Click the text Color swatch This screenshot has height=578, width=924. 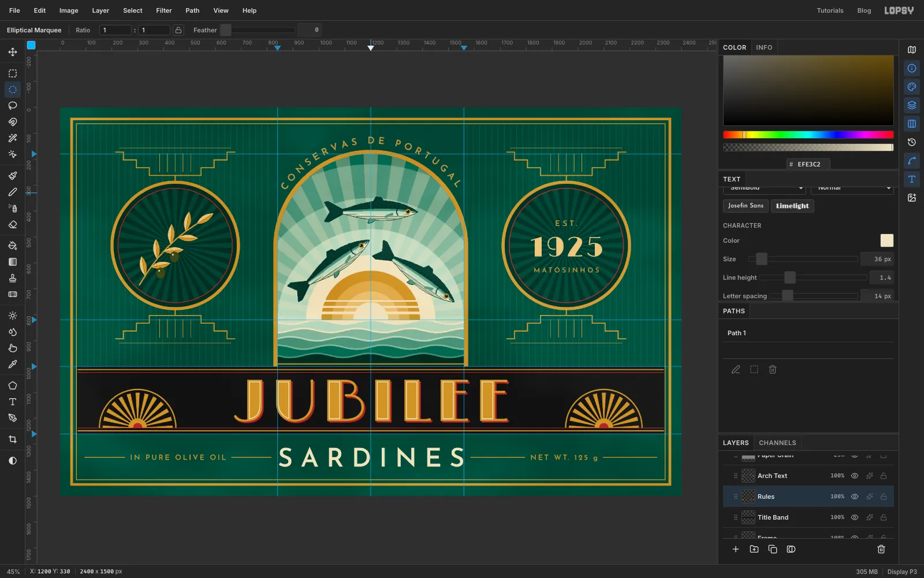click(x=886, y=240)
